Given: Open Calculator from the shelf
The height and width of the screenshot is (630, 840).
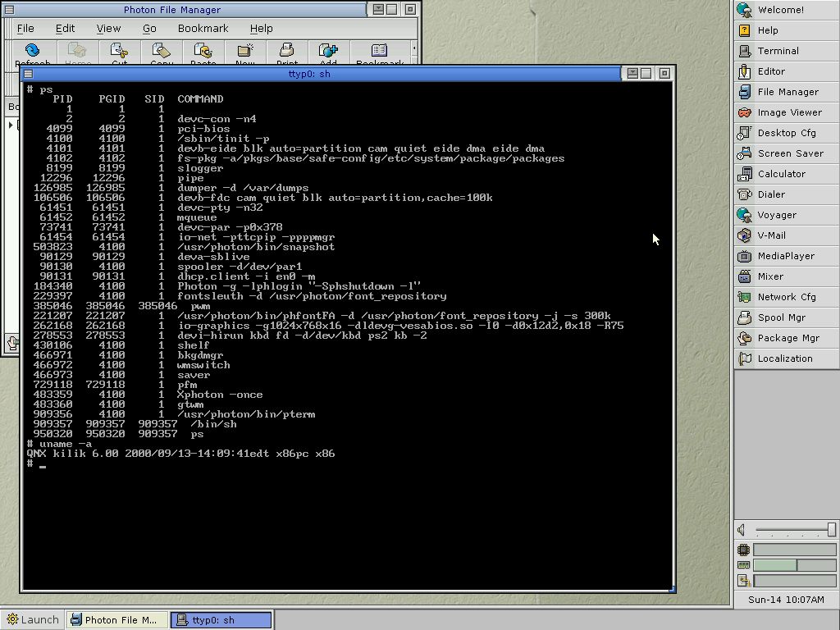Looking at the screenshot, I should point(781,174).
